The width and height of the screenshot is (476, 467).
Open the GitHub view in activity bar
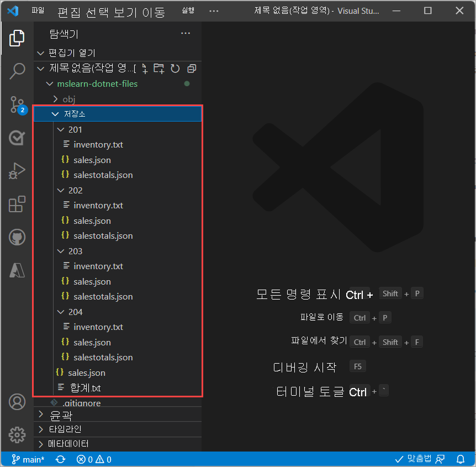(17, 237)
